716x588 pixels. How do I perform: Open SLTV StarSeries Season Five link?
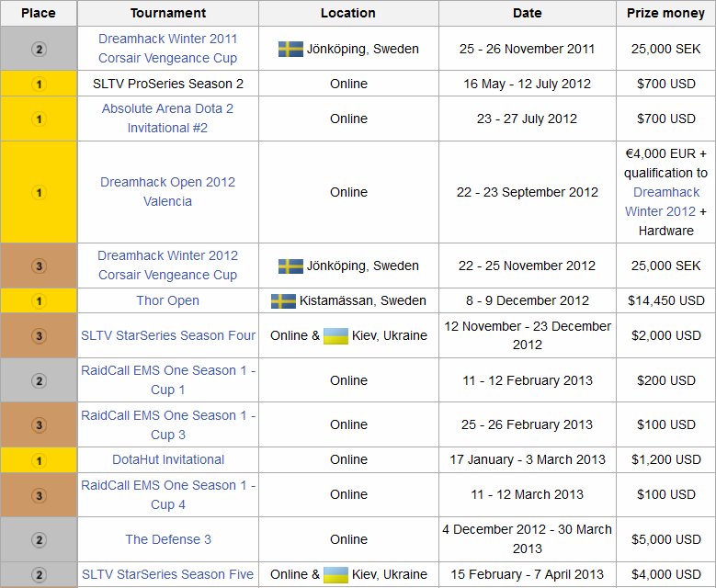click(x=167, y=574)
